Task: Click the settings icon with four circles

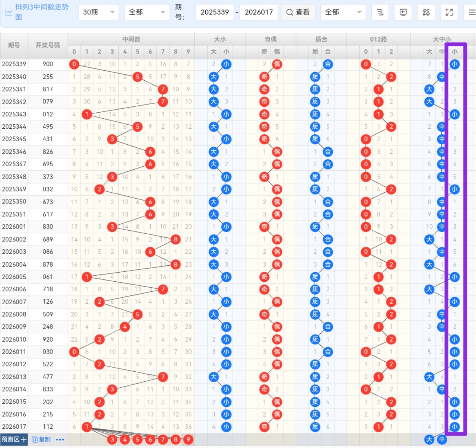Action: click(426, 12)
